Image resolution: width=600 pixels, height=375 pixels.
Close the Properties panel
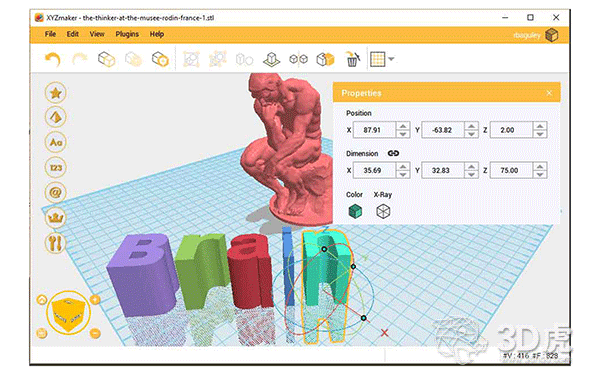(x=549, y=93)
